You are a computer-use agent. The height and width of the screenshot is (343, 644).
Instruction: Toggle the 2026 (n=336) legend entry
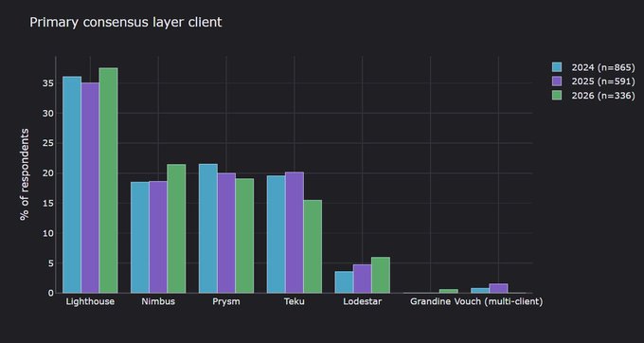594,96
